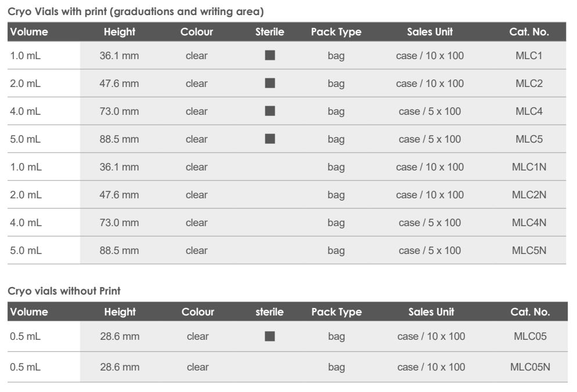Click the sterile square marker for MLC4
This screenshot has width=577, height=392.
tap(270, 111)
